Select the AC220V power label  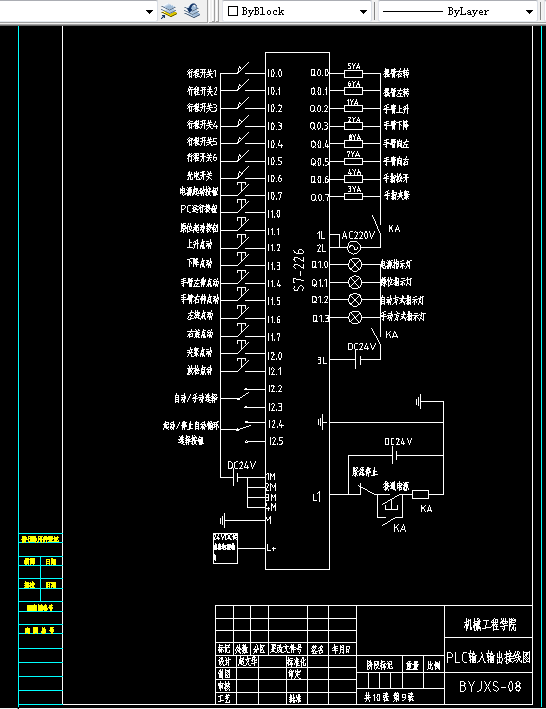point(358,236)
